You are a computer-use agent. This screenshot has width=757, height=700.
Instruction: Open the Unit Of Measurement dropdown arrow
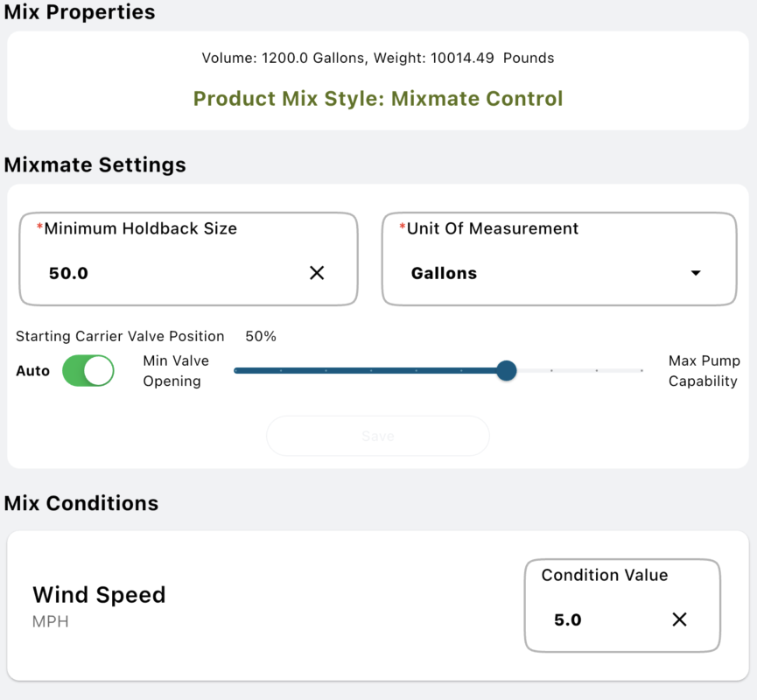tap(696, 273)
